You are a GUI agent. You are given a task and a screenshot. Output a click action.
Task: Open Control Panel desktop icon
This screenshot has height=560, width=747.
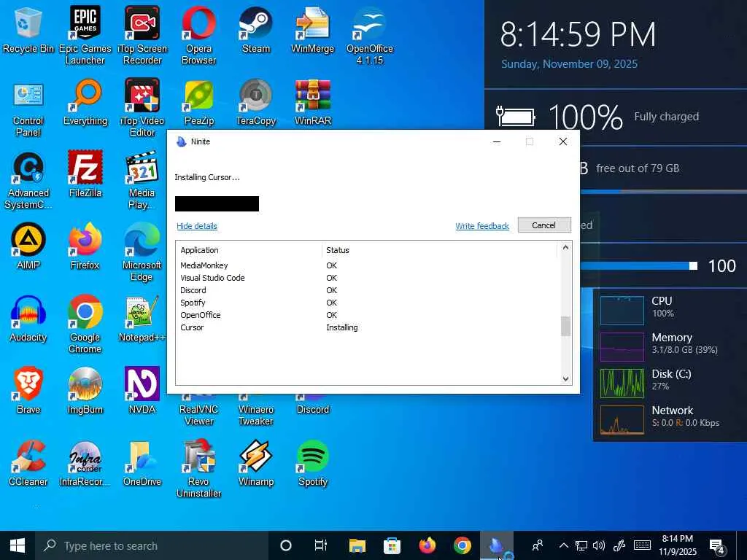[x=28, y=108]
